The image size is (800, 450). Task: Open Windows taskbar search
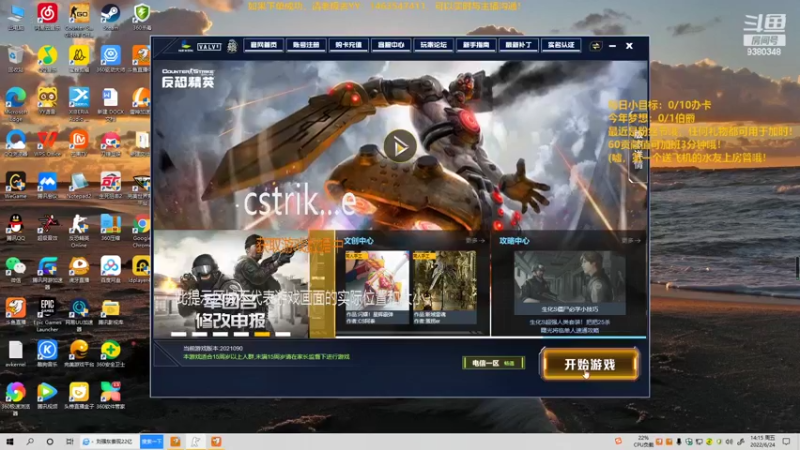tap(30, 441)
